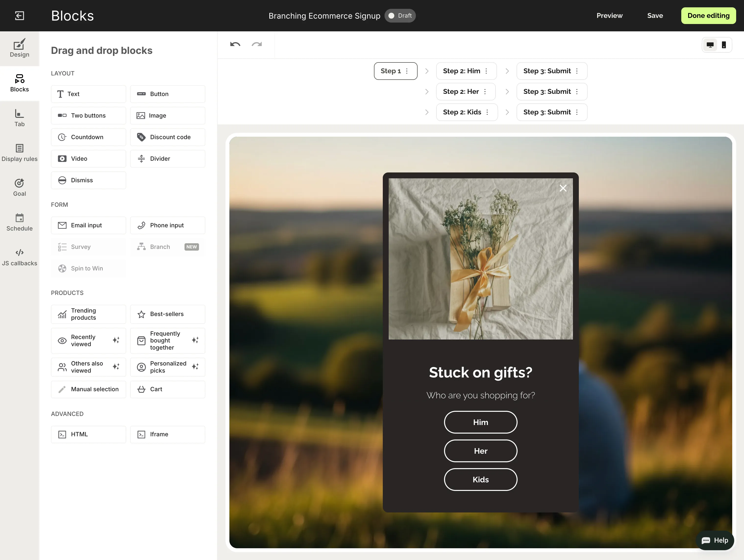Click the undo arrow icon
This screenshot has height=560, width=744.
coord(235,44)
